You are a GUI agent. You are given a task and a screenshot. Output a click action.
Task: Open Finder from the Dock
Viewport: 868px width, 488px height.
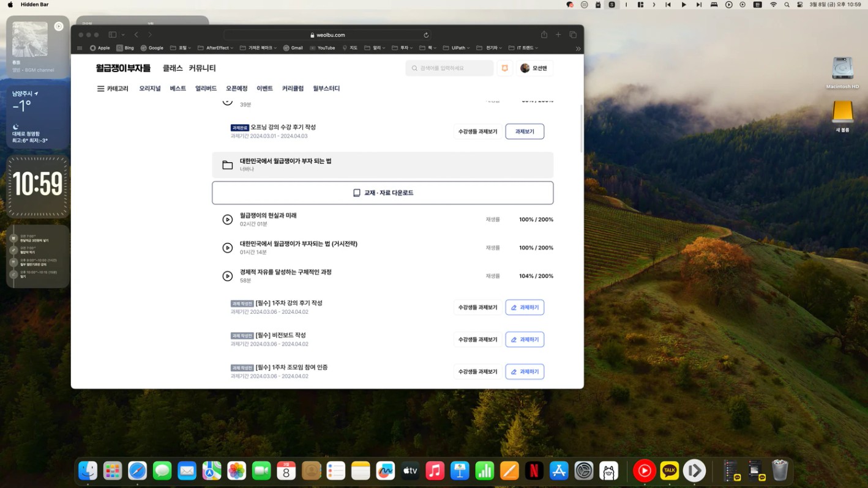(88, 470)
